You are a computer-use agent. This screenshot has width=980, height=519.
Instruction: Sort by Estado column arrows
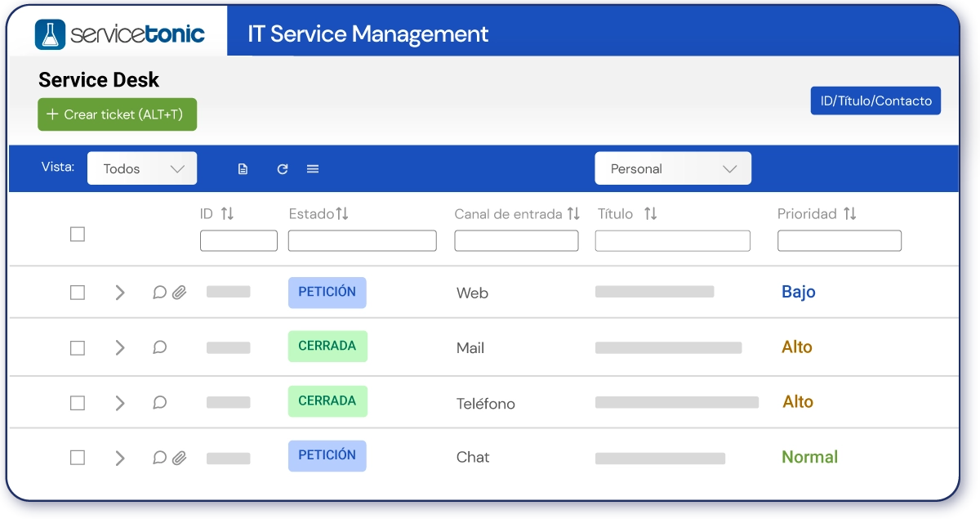342,213
